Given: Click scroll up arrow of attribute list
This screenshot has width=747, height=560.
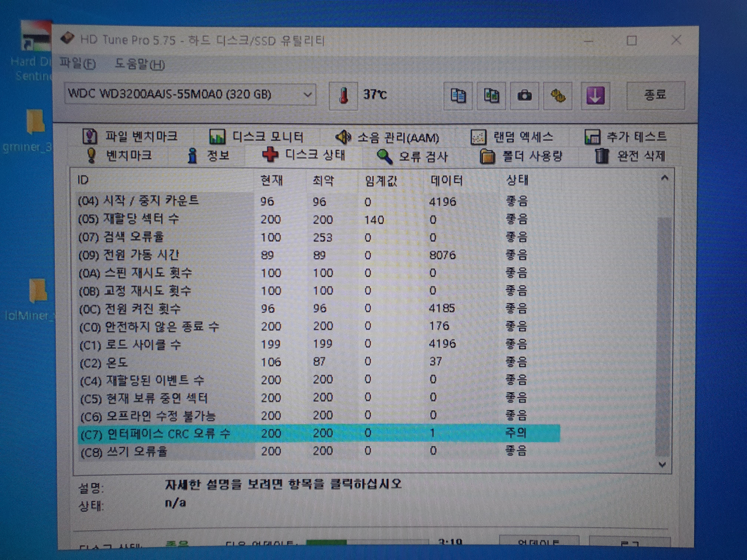Looking at the screenshot, I should (x=665, y=178).
